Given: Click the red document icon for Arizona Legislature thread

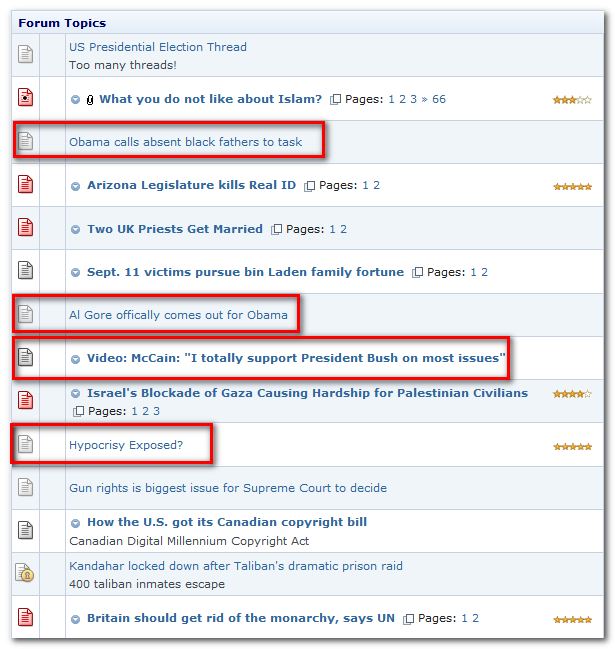Looking at the screenshot, I should click(25, 184).
